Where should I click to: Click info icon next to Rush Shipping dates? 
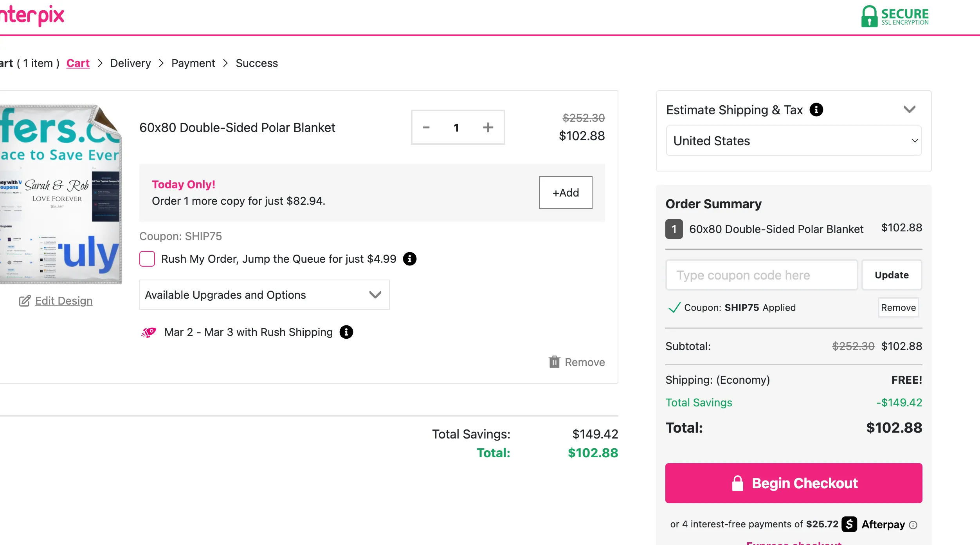[x=346, y=332]
